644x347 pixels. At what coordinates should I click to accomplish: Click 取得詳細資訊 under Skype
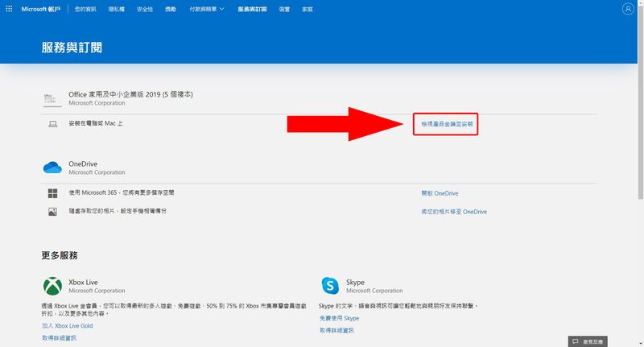click(336, 330)
